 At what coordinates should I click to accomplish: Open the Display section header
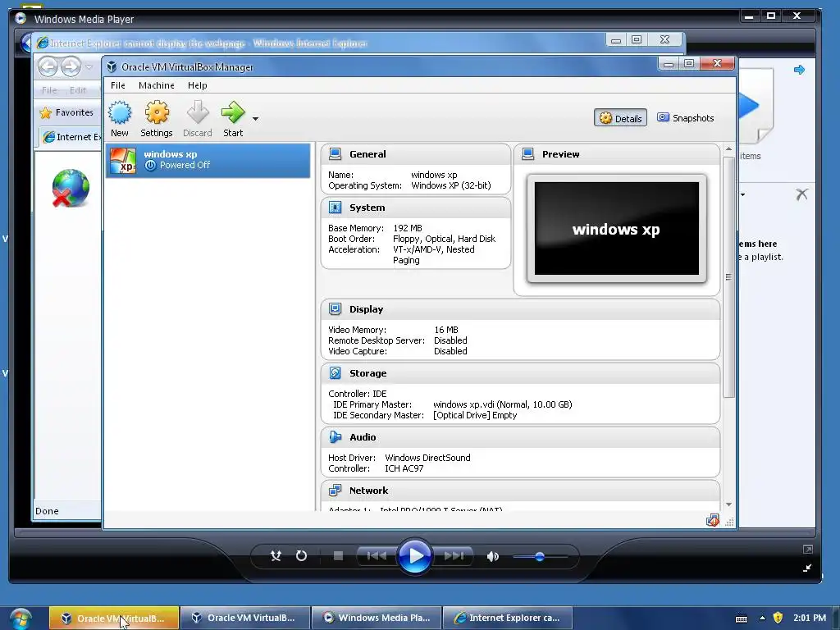[520, 309]
